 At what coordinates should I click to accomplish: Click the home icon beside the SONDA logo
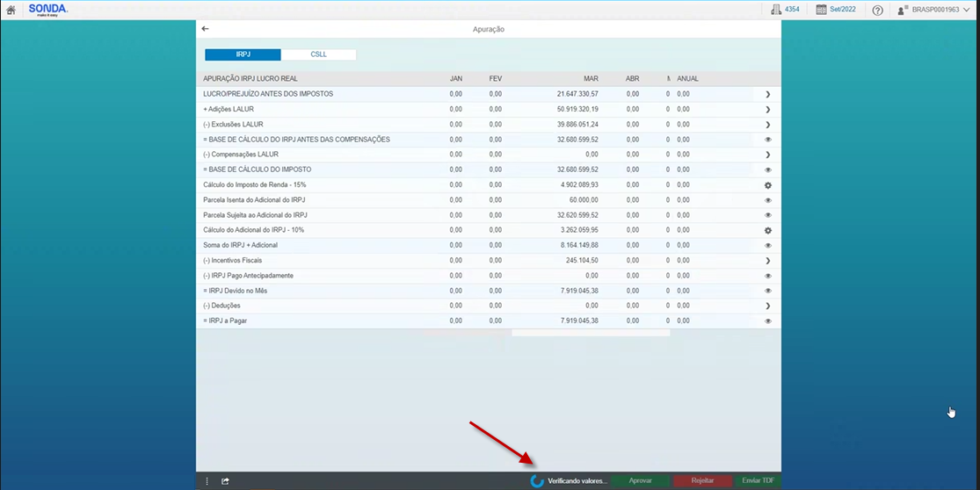[11, 10]
